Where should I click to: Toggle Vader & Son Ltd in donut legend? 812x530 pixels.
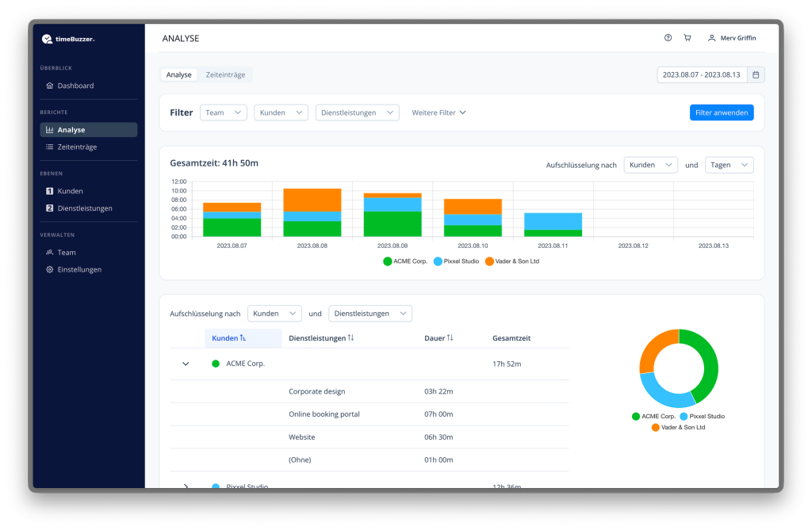[x=679, y=427]
